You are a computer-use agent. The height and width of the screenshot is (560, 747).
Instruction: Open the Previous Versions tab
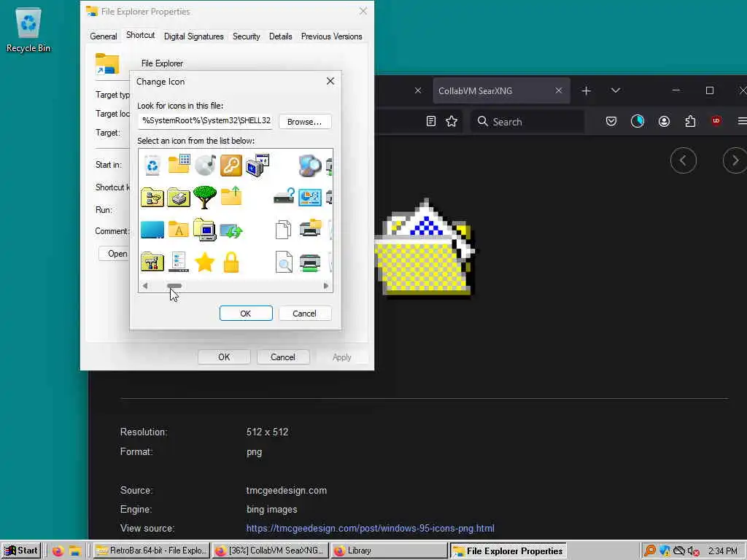332,36
